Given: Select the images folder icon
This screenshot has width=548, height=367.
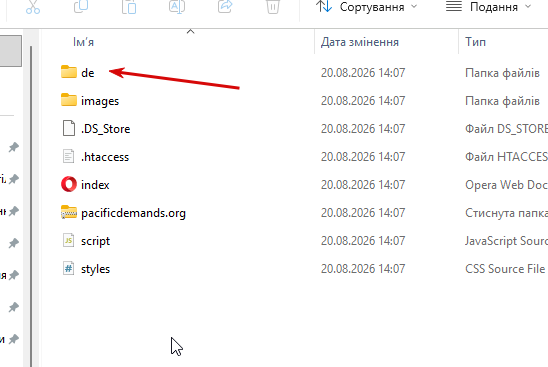Looking at the screenshot, I should click(x=68, y=100).
